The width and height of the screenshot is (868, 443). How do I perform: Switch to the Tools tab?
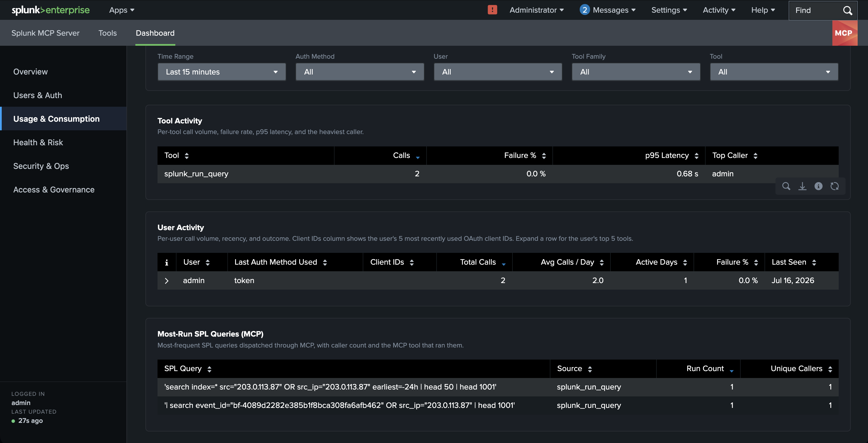pyautogui.click(x=107, y=33)
